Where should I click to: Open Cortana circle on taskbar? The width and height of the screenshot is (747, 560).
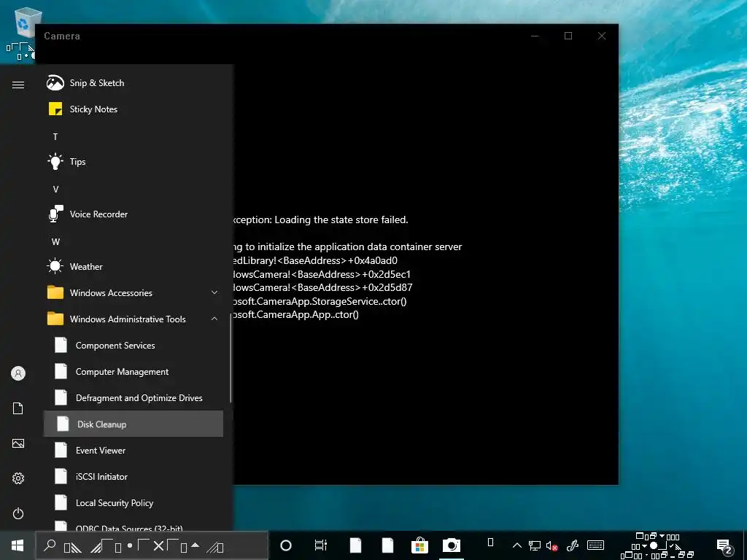pyautogui.click(x=286, y=545)
